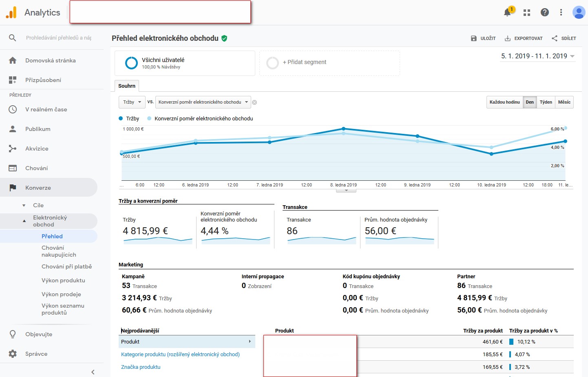Open Značka produktu link
This screenshot has height=377, width=588.
pyautogui.click(x=141, y=367)
